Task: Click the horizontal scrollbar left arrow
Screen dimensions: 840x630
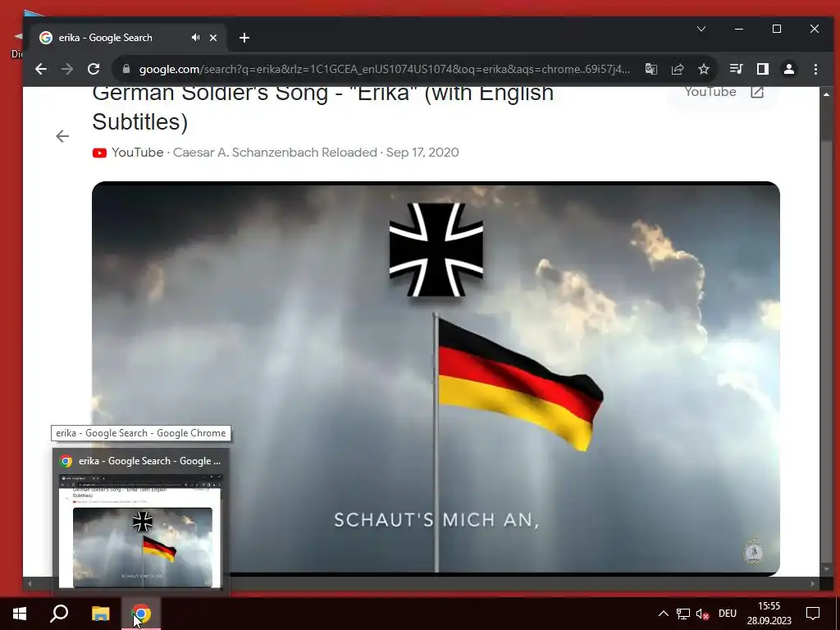Action: (x=30, y=583)
